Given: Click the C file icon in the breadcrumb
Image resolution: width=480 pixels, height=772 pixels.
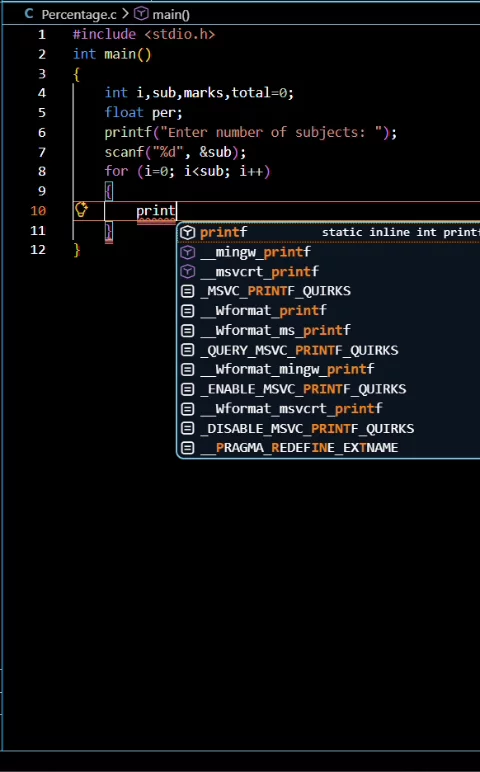Looking at the screenshot, I should tap(29, 14).
